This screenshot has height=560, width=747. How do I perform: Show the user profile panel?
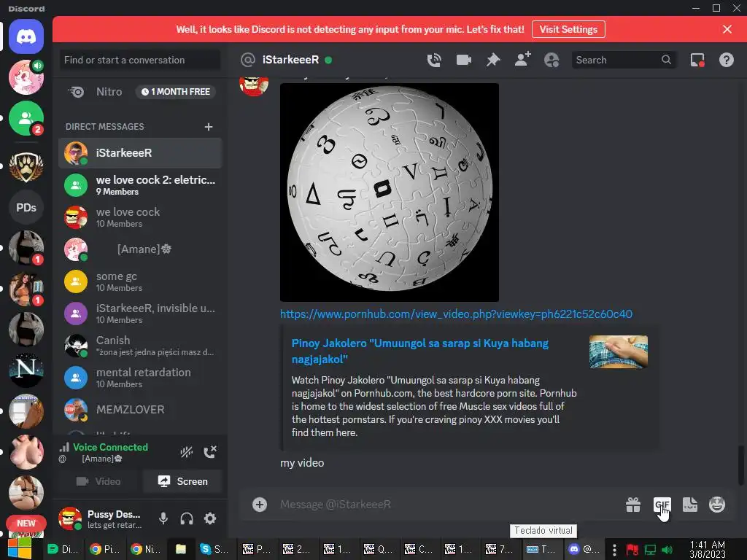551,60
